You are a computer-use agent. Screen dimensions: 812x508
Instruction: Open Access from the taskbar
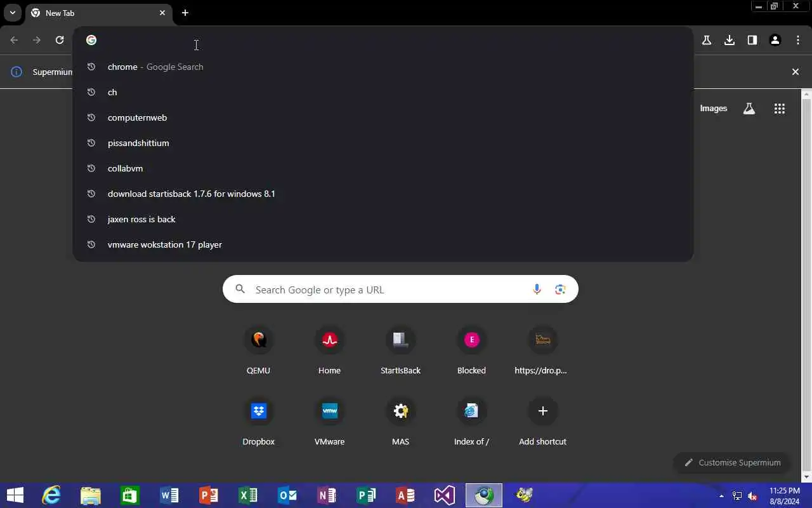click(405, 495)
